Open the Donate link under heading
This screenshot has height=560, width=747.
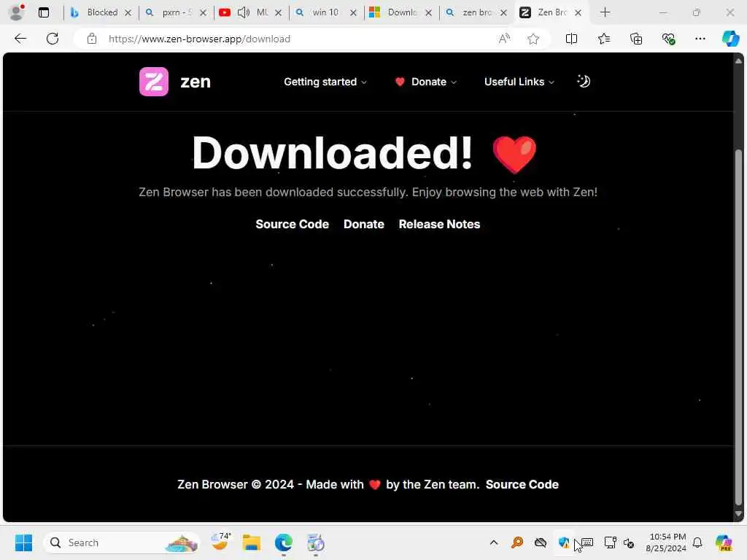(x=364, y=225)
